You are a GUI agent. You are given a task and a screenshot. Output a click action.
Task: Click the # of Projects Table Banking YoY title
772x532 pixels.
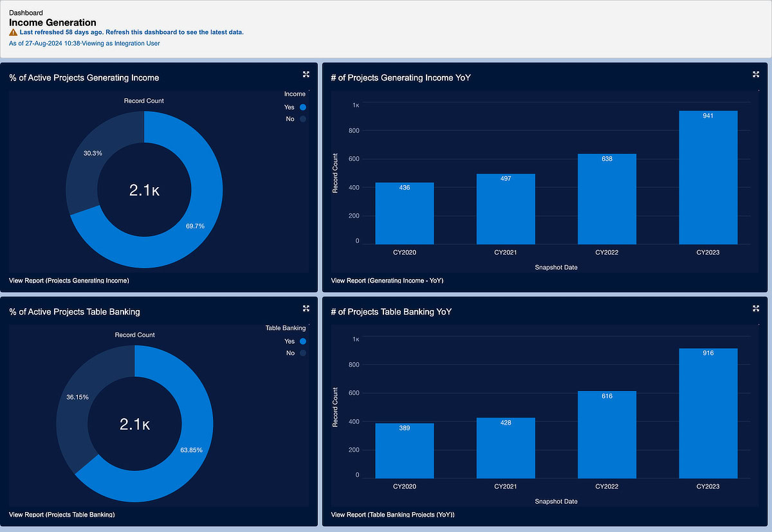coord(391,312)
